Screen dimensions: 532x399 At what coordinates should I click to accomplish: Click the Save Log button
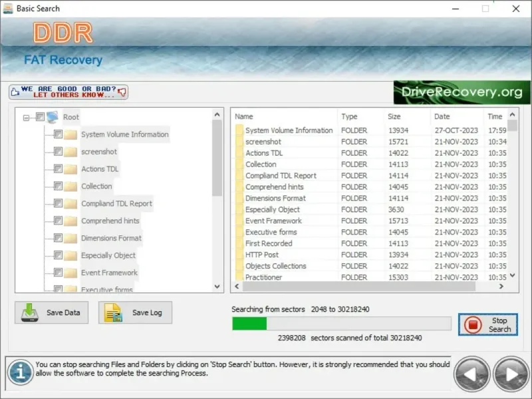tap(135, 313)
